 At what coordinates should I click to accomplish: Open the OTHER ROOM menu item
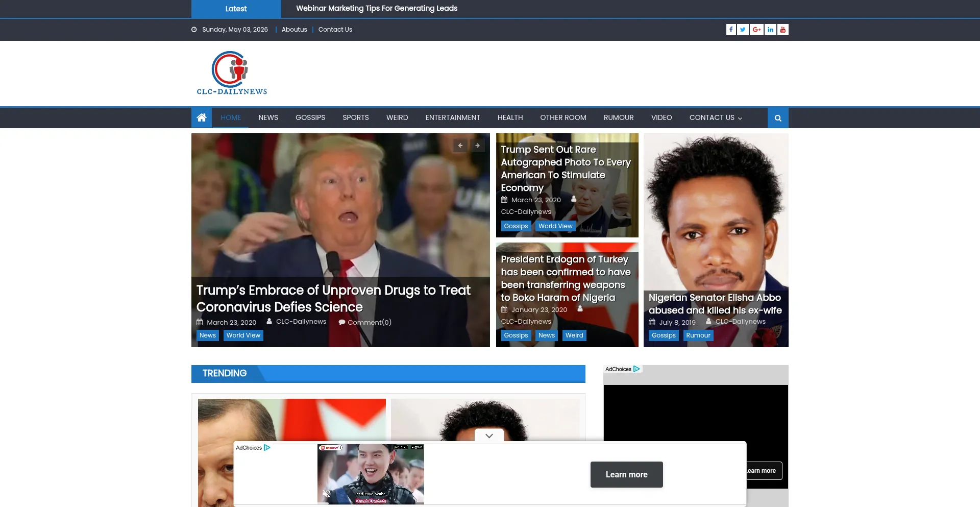(x=563, y=117)
